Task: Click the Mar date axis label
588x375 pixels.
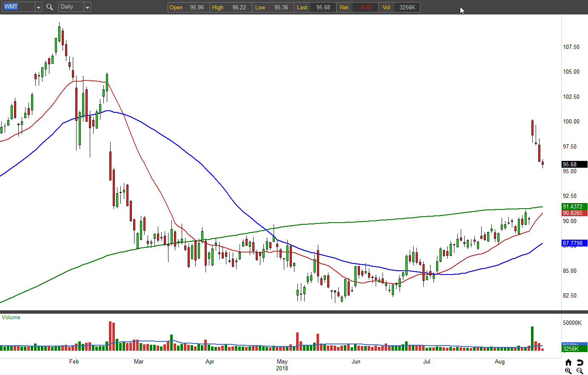Action: pos(139,362)
